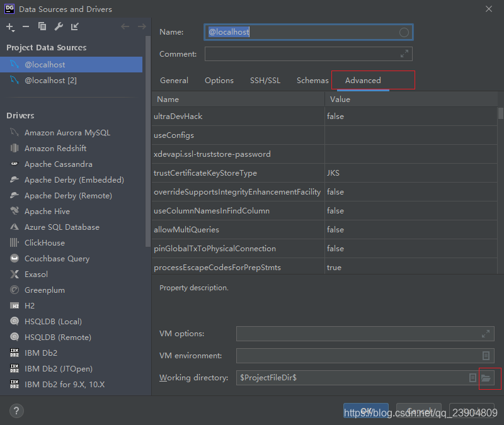Close the Data Sources and Drivers dialog

(x=489, y=9)
